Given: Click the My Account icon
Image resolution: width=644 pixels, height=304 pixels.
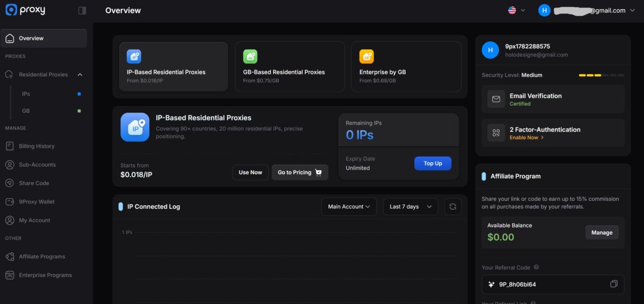Looking at the screenshot, I should [x=10, y=220].
